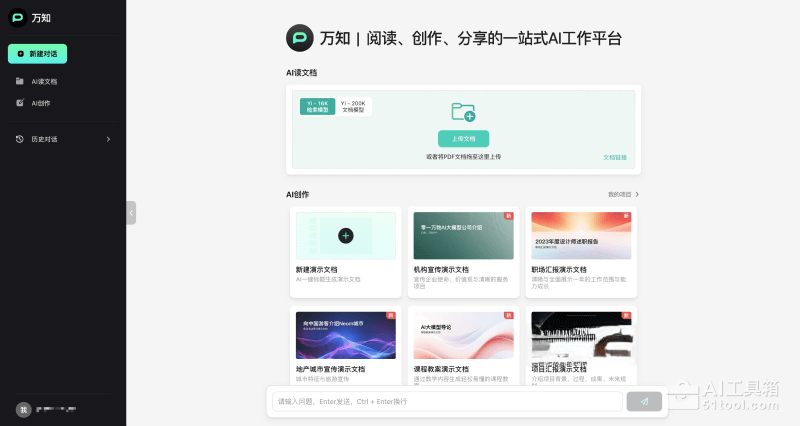The height and width of the screenshot is (426, 800).
Task: Open the AI创作 sidebar menu item
Action: [x=41, y=103]
